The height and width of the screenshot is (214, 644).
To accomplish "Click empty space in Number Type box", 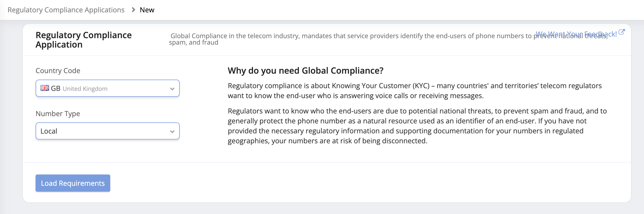I will coord(113,131).
